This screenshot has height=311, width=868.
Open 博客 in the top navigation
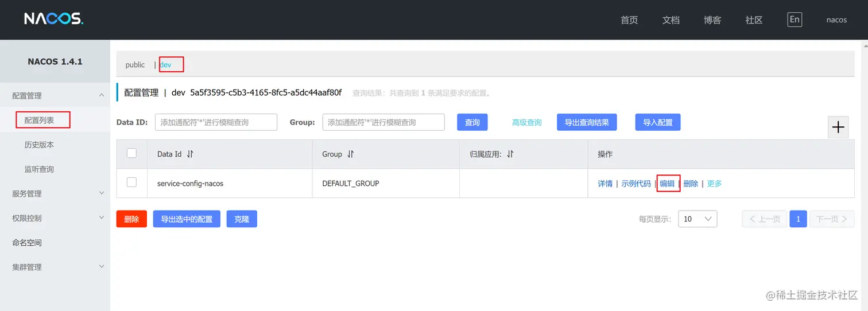click(x=712, y=20)
